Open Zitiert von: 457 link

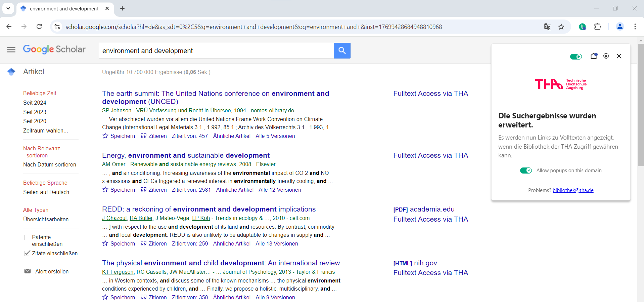[x=190, y=136]
